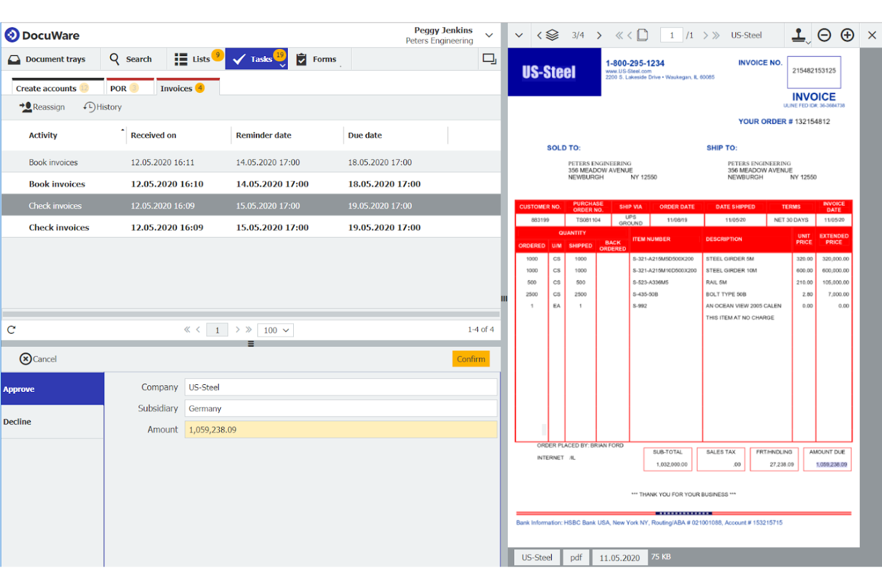882x588 pixels.
Task: Go to previous page in viewer
Action: [x=629, y=35]
